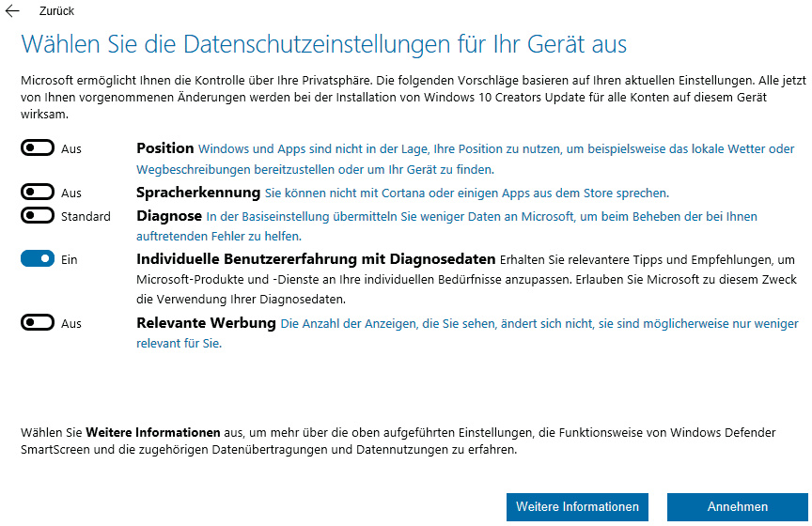Click the Datenschutzeinstellungen page title
This screenshot has width=812, height=526.
coord(323,44)
